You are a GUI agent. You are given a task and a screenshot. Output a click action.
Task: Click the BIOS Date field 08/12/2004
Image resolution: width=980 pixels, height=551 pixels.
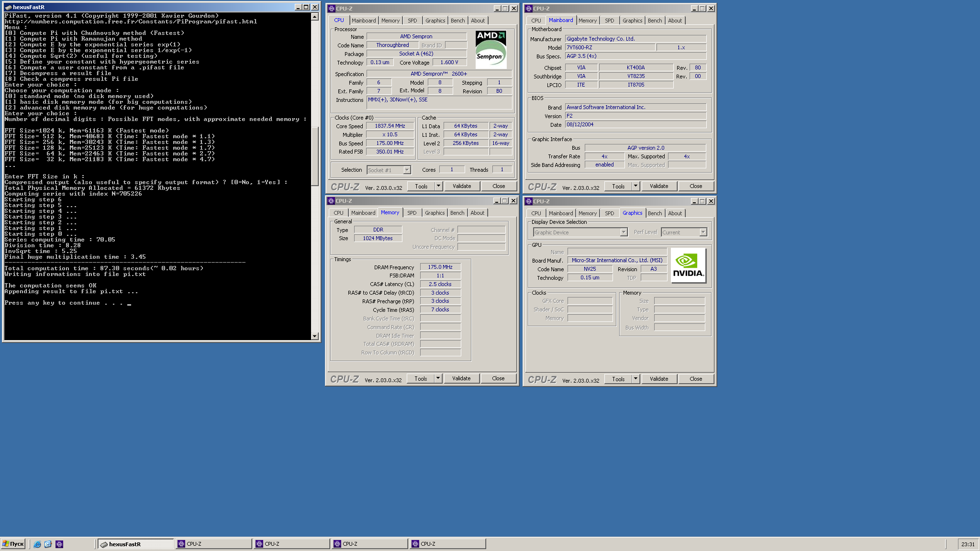[635, 125]
